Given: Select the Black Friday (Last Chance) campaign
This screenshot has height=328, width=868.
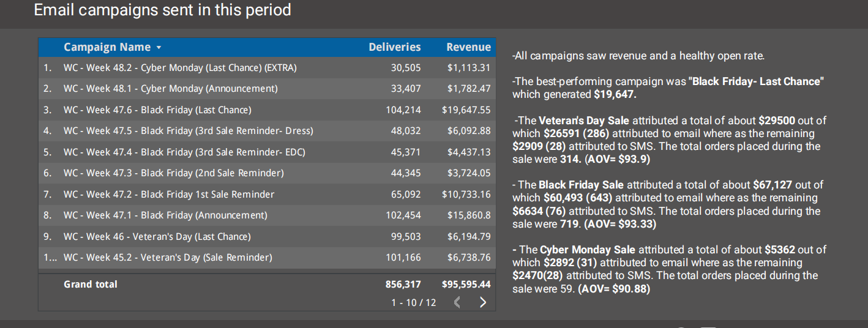Looking at the screenshot, I should point(157,110).
